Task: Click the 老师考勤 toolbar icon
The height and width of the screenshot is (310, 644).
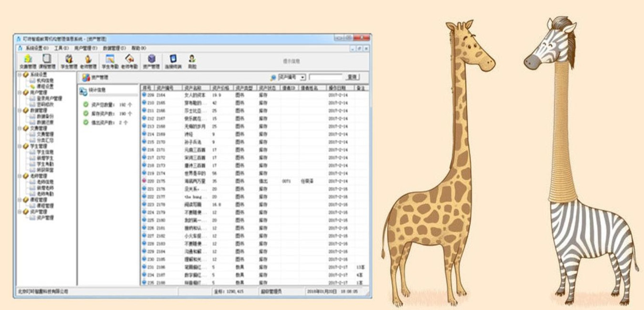Action: pos(129,62)
